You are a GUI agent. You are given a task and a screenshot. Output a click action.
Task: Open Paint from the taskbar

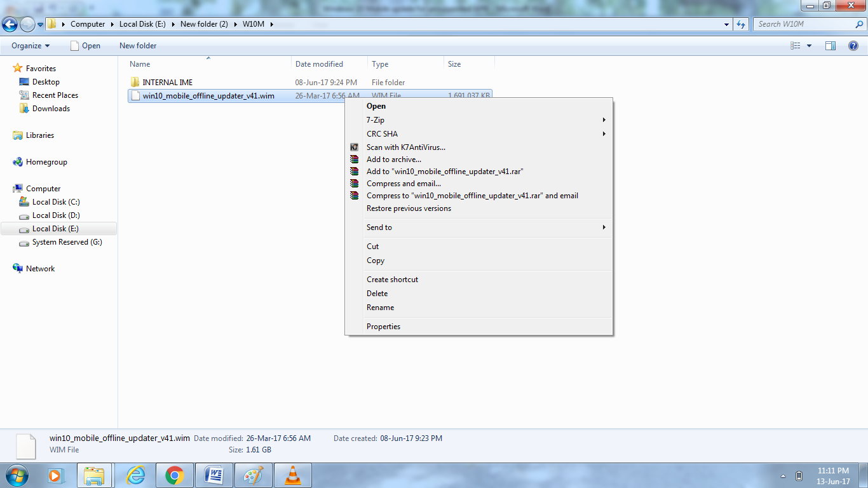(254, 475)
